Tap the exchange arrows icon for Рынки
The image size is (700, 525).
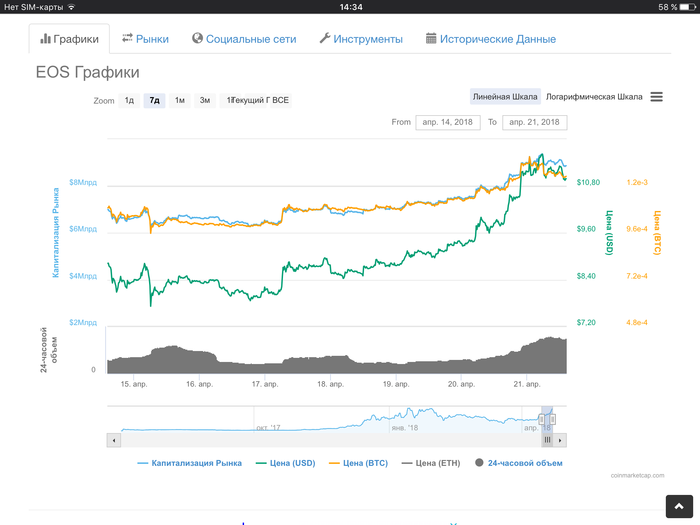(127, 38)
